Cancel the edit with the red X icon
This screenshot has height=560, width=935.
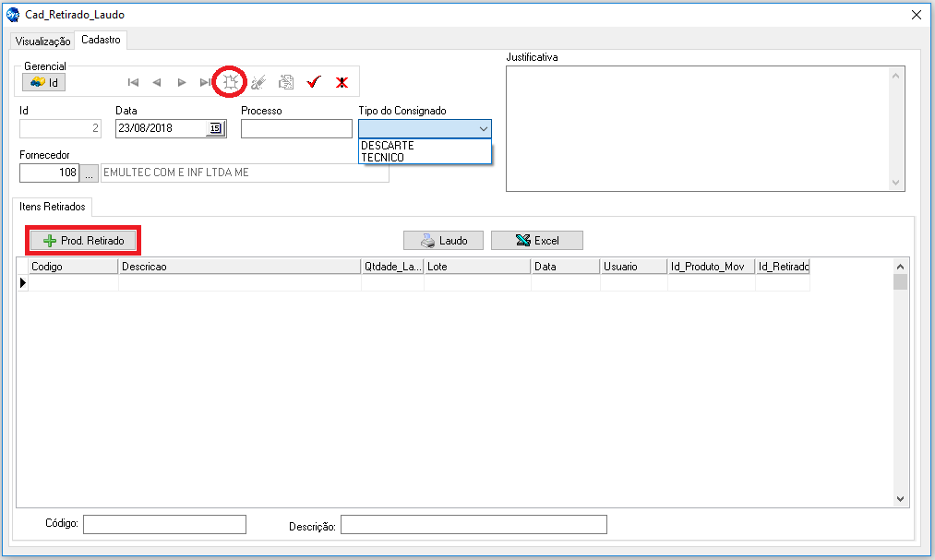(x=342, y=82)
